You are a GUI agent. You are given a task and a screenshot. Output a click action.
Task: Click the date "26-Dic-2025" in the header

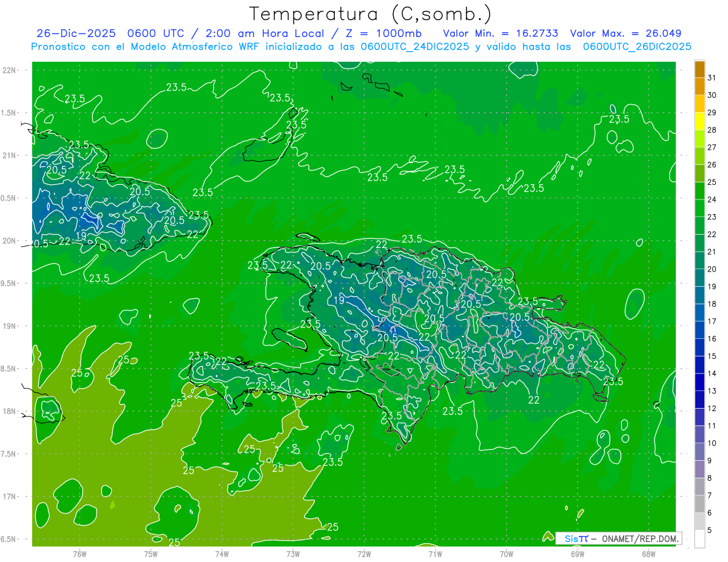[x=76, y=33]
